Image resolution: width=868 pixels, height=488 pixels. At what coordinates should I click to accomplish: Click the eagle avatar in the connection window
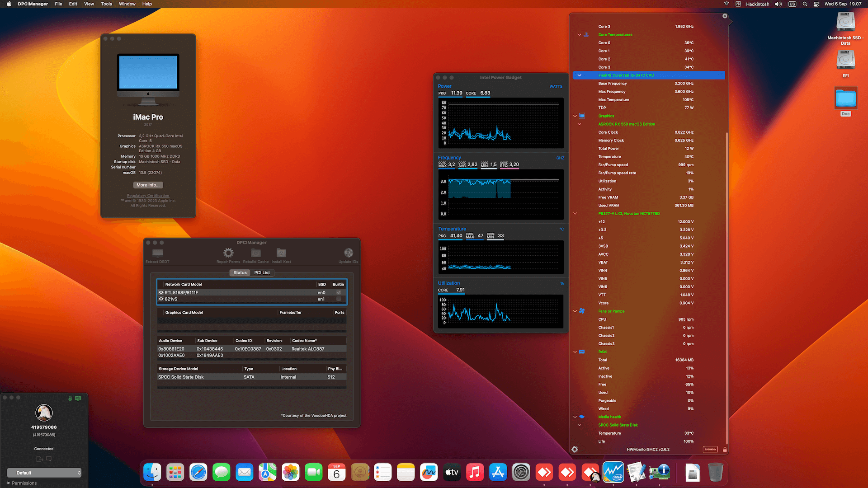click(x=44, y=413)
